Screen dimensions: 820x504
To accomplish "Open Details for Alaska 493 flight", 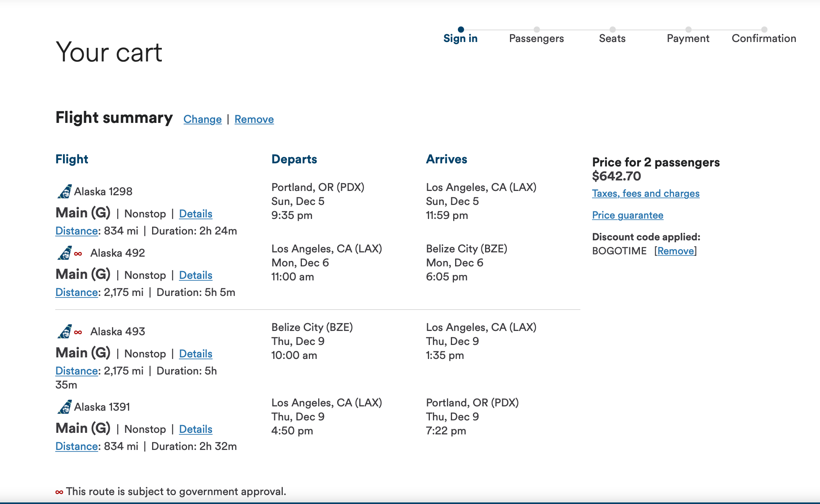I will coord(196,353).
